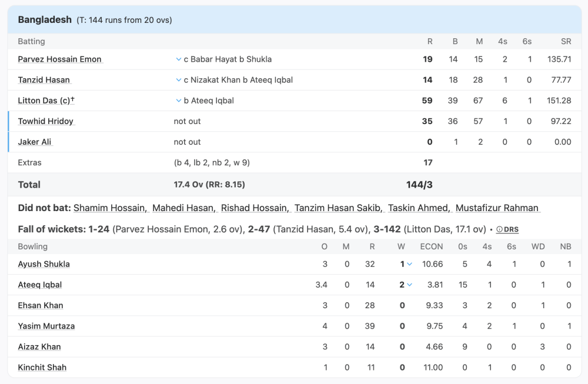Viewport: 588px width, 384px height.
Task: Open Towhid Hridoy player profile
Action: point(45,121)
